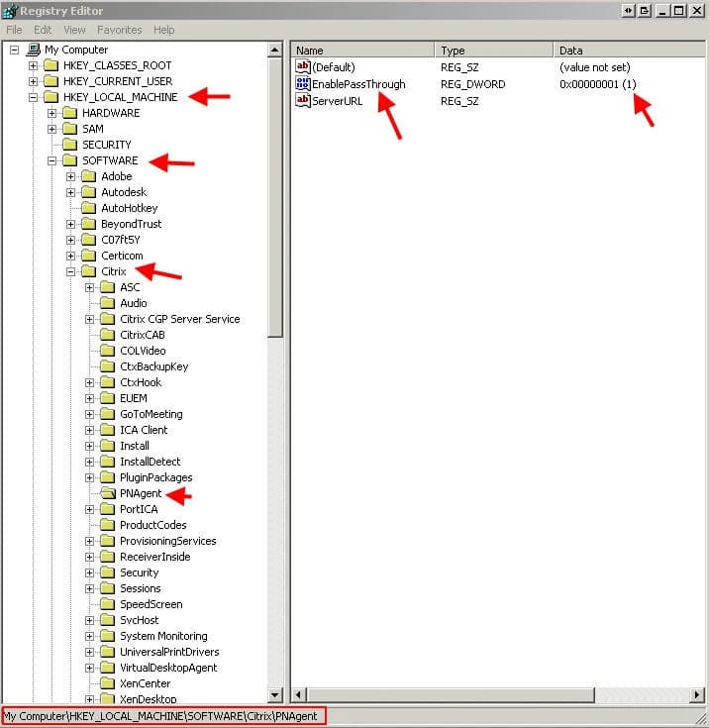This screenshot has width=709, height=728.
Task: Select the ReceiverInside key
Action: [155, 557]
